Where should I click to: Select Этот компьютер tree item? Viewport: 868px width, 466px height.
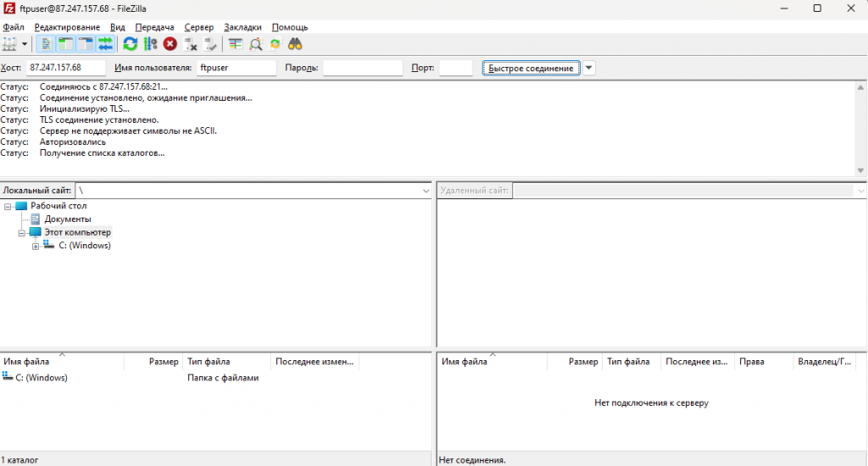tap(77, 232)
